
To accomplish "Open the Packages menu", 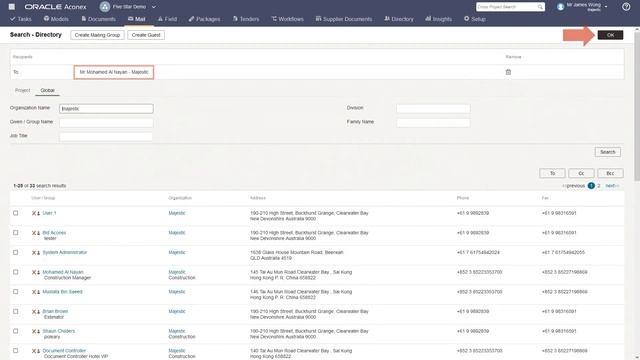I will click(x=204, y=19).
